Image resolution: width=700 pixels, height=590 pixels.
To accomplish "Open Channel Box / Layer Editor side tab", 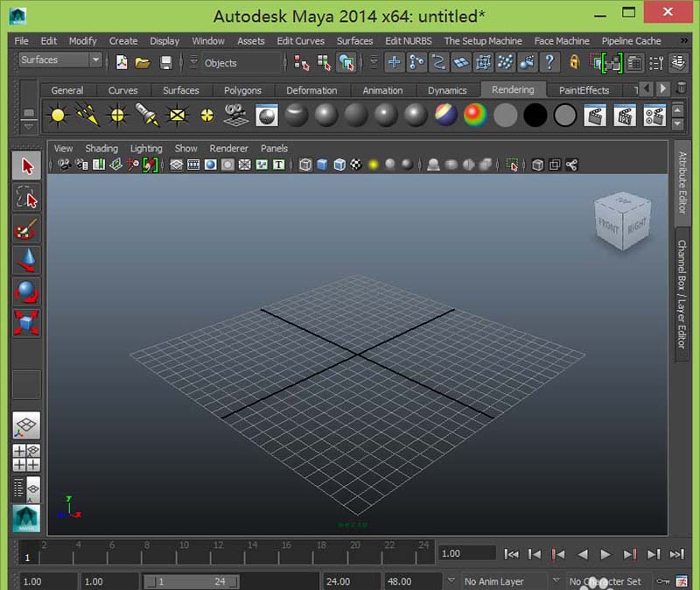I will click(682, 294).
